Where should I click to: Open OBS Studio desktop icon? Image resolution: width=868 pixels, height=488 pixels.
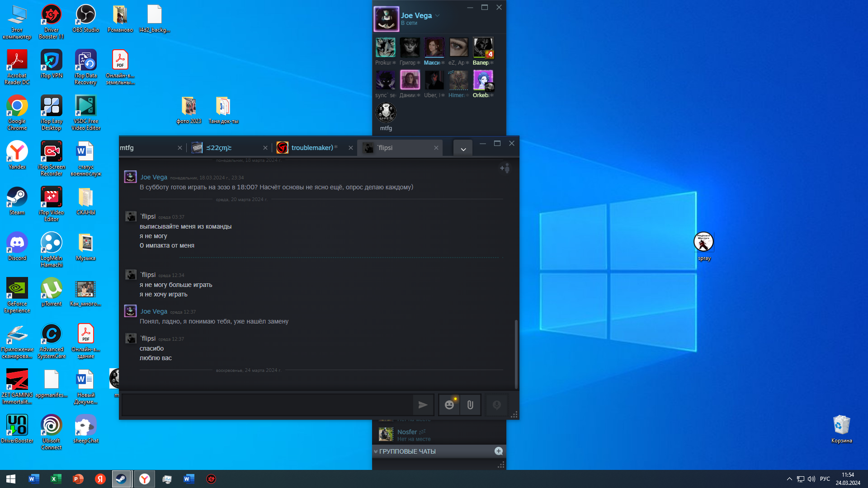pos(85,18)
